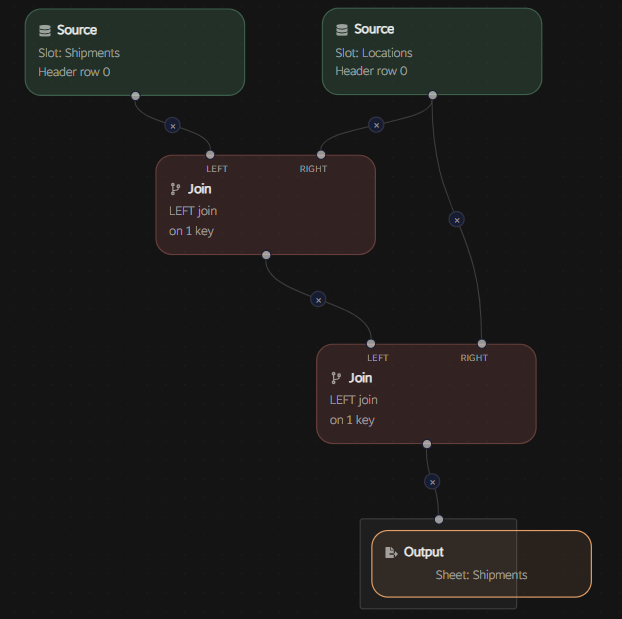The image size is (622, 619).
Task: Click the database icon on Shipments Source node
Action: pos(45,31)
